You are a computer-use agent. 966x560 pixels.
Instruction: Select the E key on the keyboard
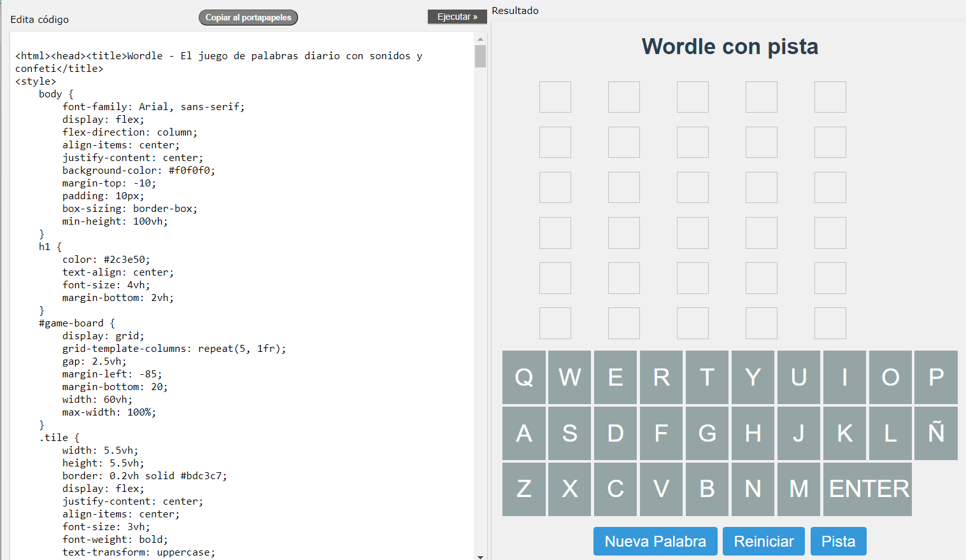click(616, 377)
